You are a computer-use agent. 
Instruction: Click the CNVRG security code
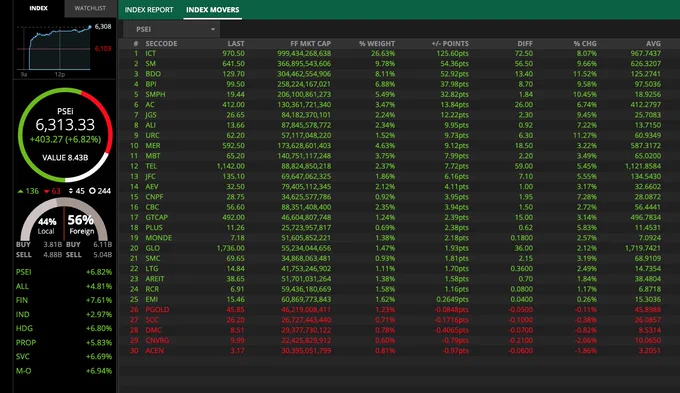click(x=157, y=341)
